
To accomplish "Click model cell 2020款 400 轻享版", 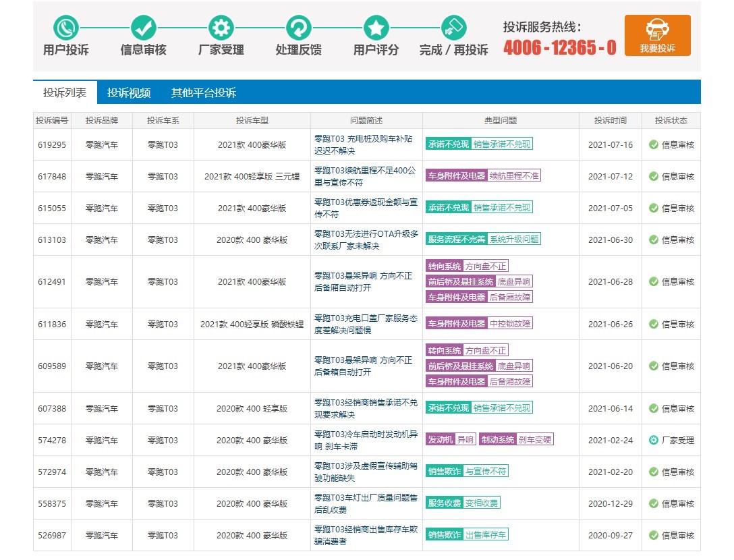I will pos(252,408).
